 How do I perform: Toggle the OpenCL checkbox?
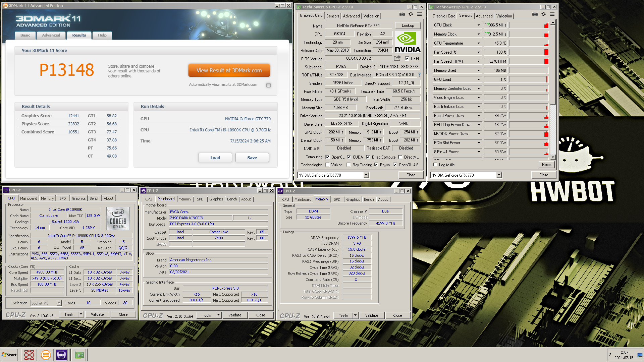tap(327, 157)
